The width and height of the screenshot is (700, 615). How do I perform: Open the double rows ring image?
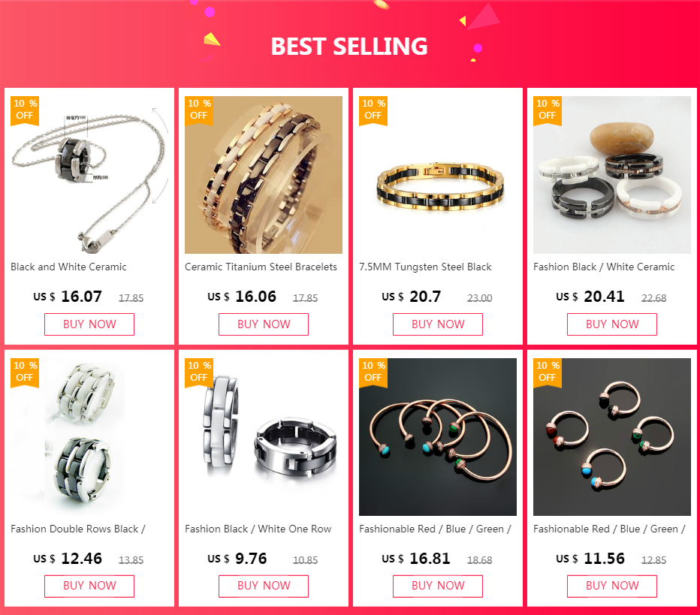coord(89,437)
